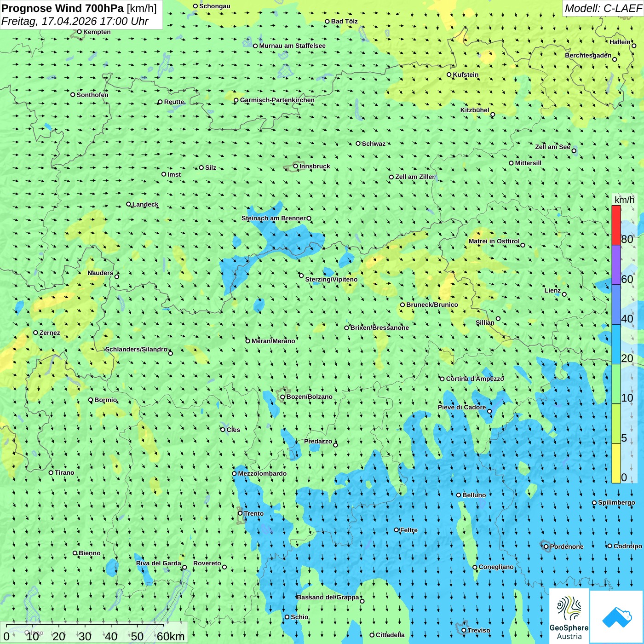Image resolution: width=644 pixels, height=644 pixels.
Task: Click the Belluno label
Action: 474,495
